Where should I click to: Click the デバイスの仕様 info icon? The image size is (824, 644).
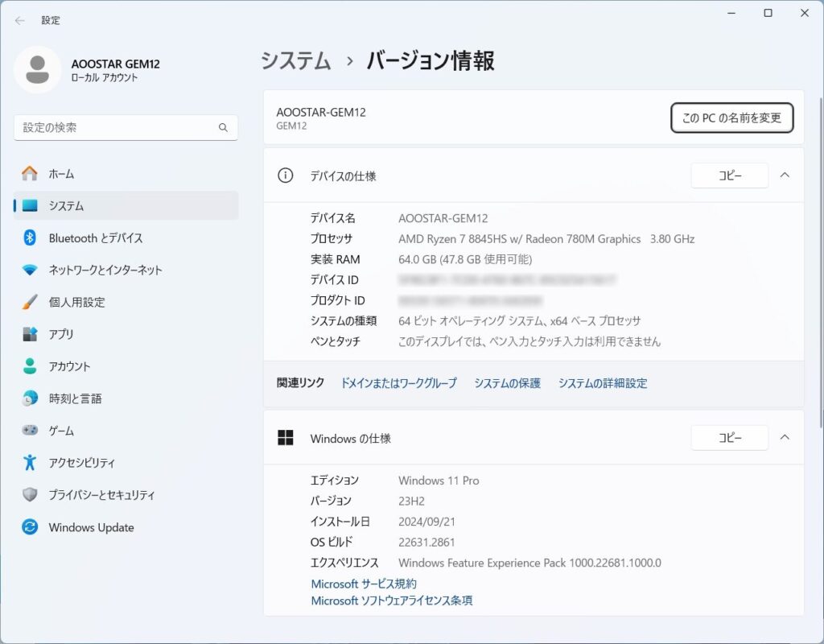point(286,175)
